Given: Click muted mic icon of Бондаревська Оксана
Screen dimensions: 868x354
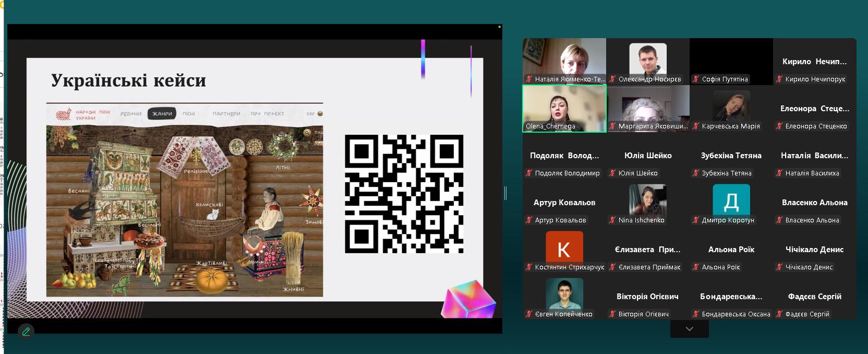Looking at the screenshot, I should (x=696, y=314).
